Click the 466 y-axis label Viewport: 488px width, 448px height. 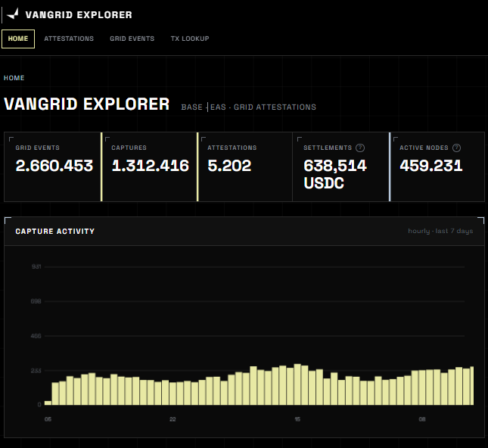(x=36, y=336)
